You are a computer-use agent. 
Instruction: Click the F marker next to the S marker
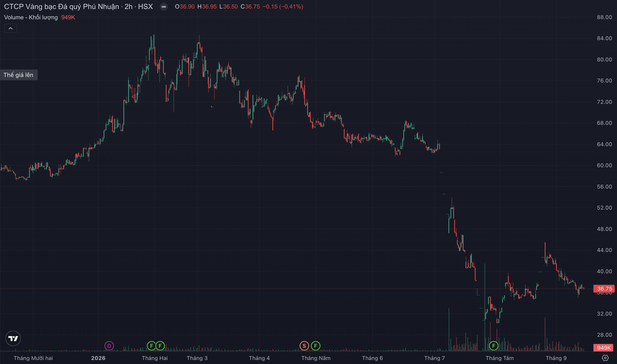pyautogui.click(x=316, y=346)
